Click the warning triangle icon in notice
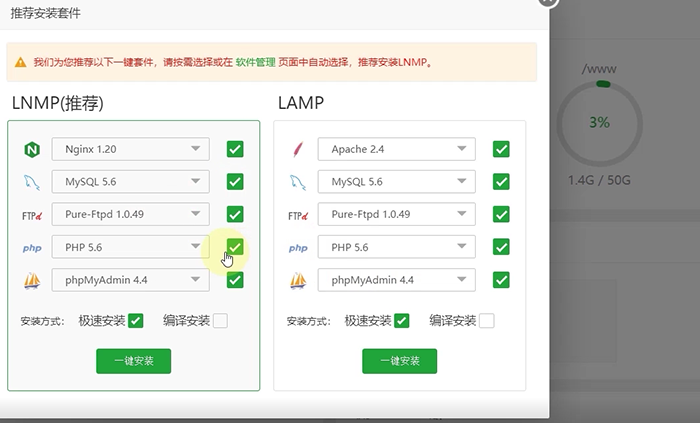 (x=21, y=62)
